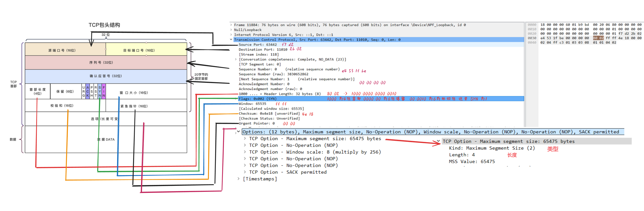644x211 pixels.
Task: Expand the Timestamps section
Action: [x=238, y=179]
